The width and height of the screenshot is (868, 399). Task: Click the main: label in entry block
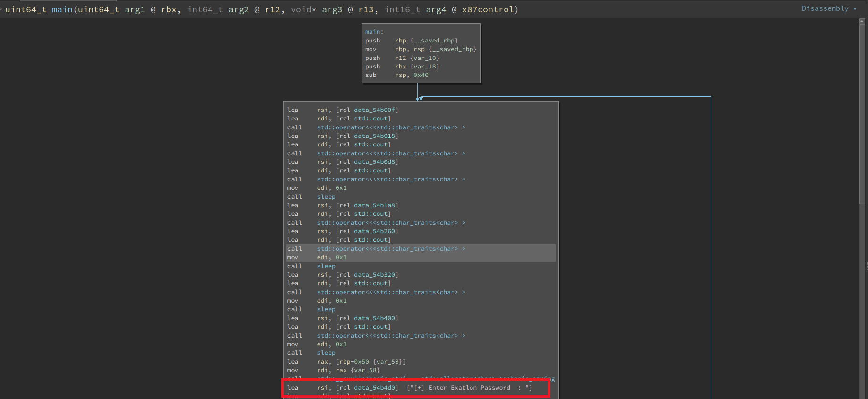click(374, 32)
